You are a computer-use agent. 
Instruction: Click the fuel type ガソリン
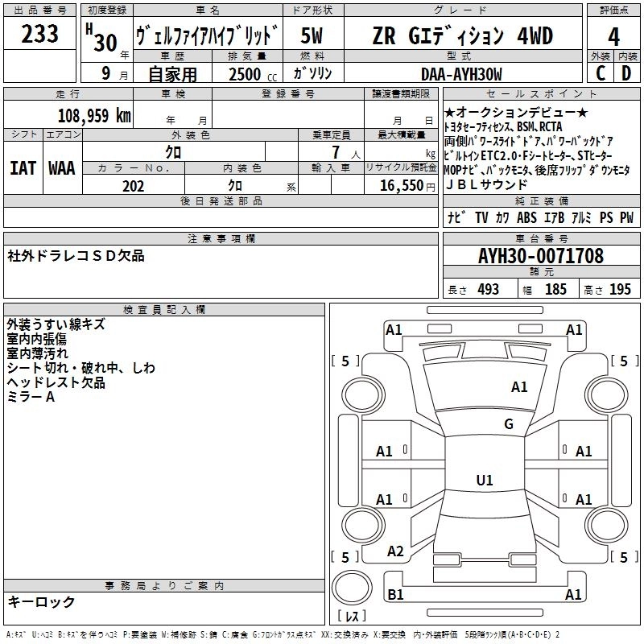[312, 73]
